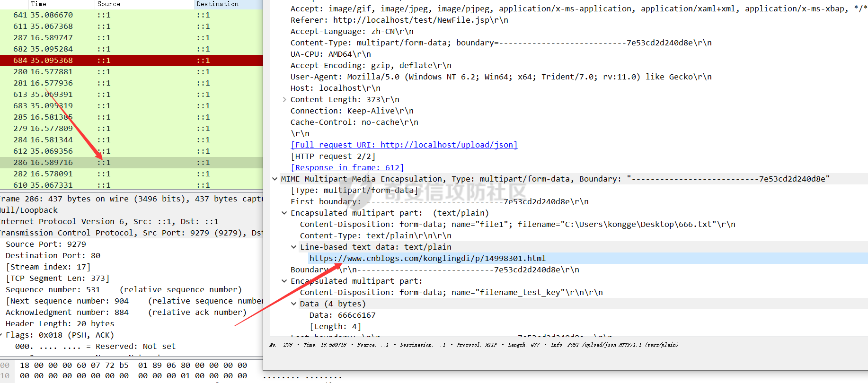Select Content-Disposition line for filename_test_key
868x383 pixels.
point(451,292)
